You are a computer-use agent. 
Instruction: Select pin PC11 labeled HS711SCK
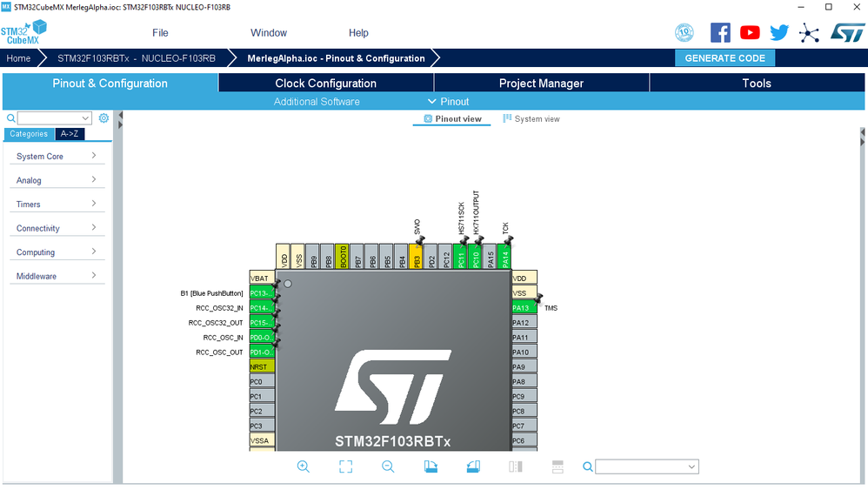click(x=460, y=257)
